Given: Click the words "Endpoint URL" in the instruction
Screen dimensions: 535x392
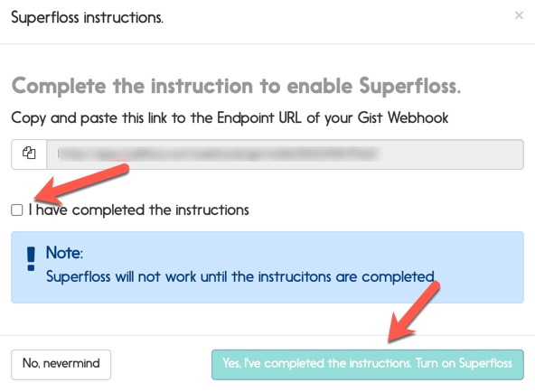Looking at the screenshot, I should [x=259, y=118].
